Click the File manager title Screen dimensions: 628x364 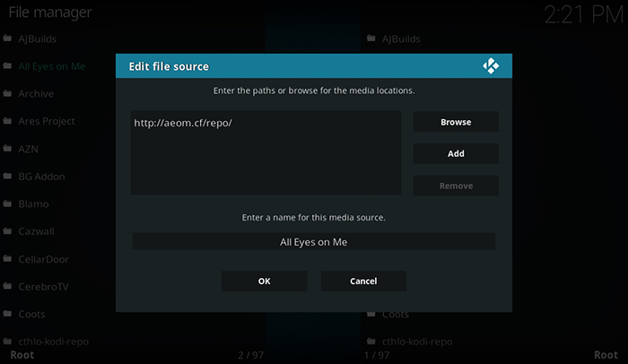pos(50,13)
